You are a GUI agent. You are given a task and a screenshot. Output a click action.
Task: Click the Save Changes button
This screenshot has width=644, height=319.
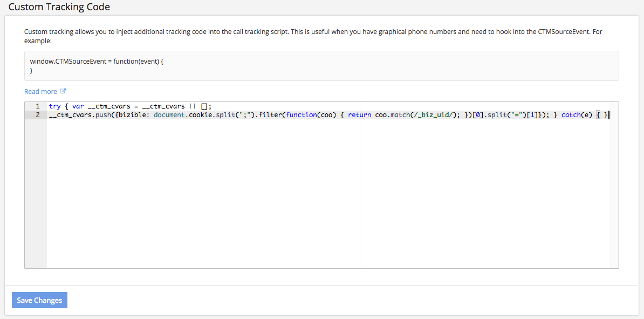pos(39,300)
